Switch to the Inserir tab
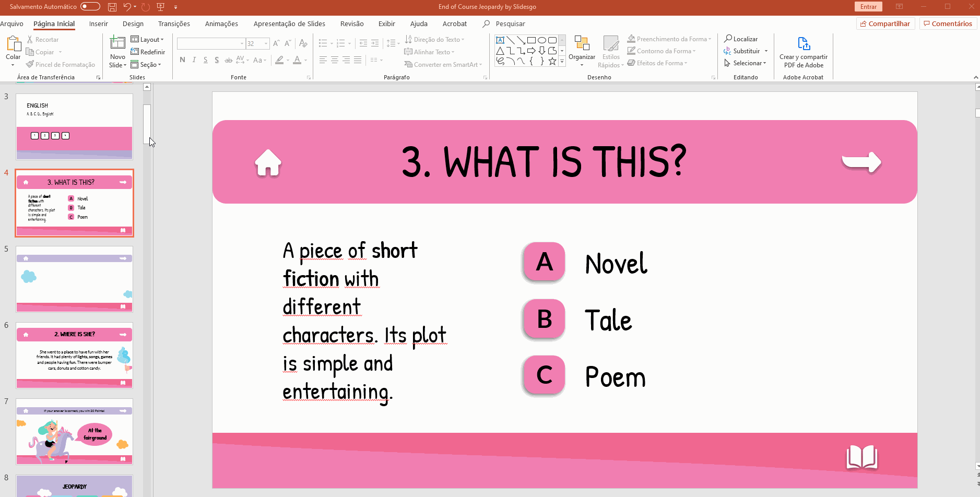This screenshot has width=980, height=497. click(x=98, y=23)
